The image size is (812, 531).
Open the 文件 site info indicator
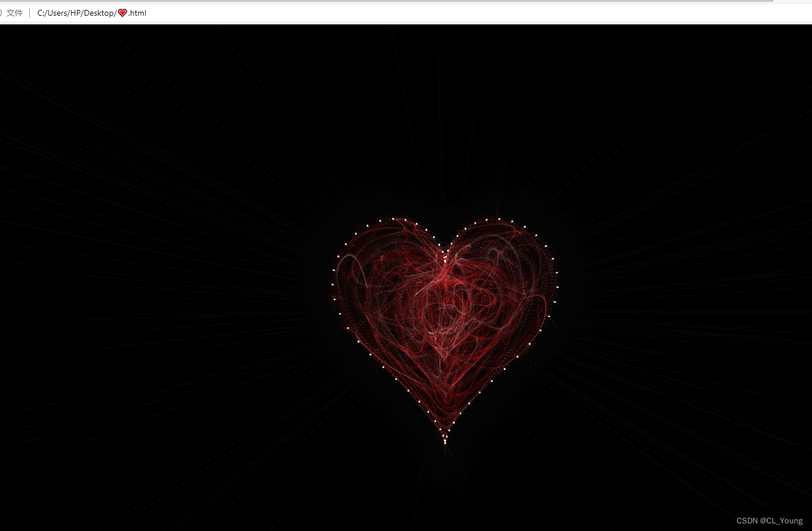[12, 13]
